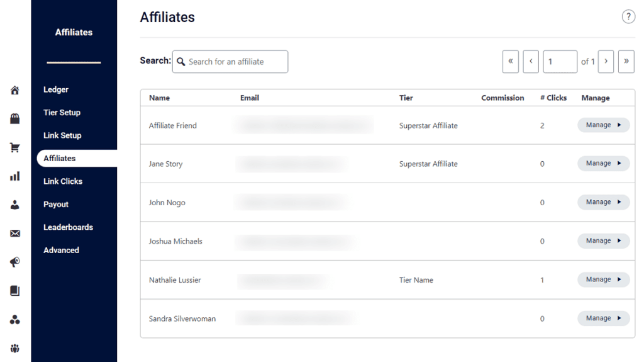Expand Manage for Sandra Silverwoman
The width and height of the screenshot is (644, 362).
point(603,318)
